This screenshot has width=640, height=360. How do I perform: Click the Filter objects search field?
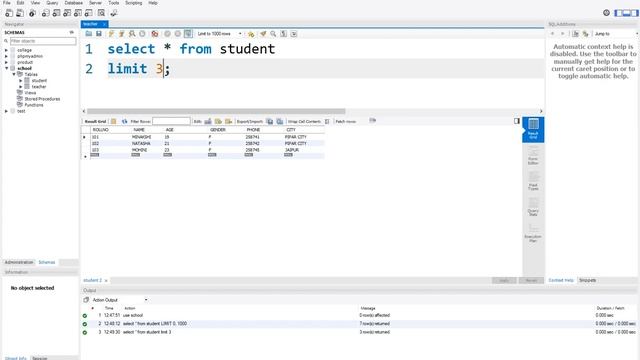pos(43,41)
